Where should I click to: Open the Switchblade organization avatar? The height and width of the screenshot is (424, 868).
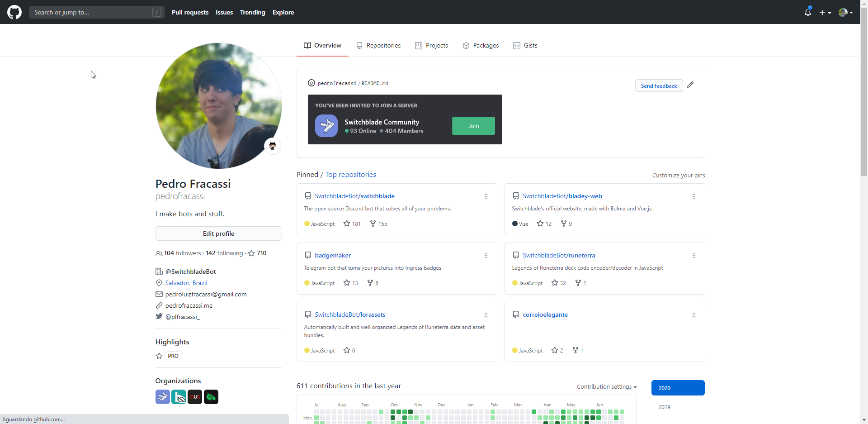coord(162,397)
